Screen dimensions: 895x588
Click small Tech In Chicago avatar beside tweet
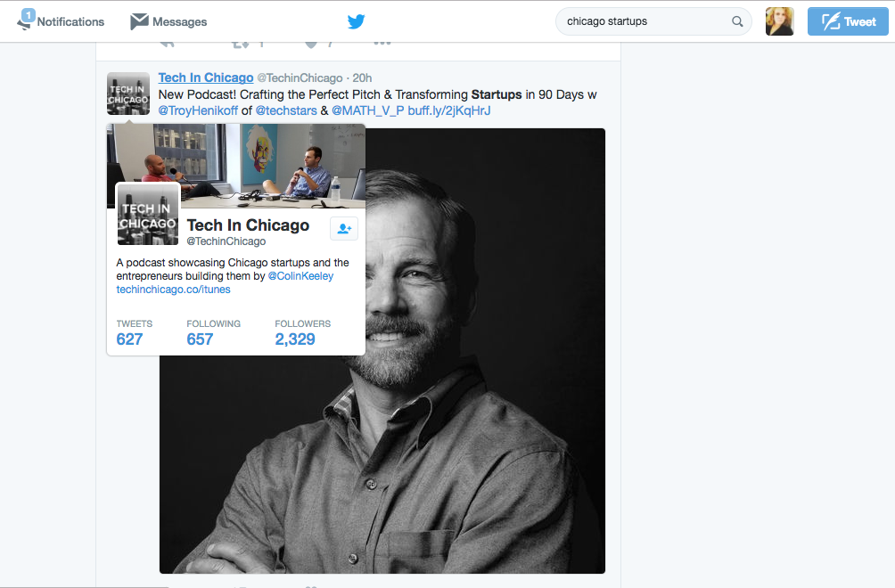(128, 94)
